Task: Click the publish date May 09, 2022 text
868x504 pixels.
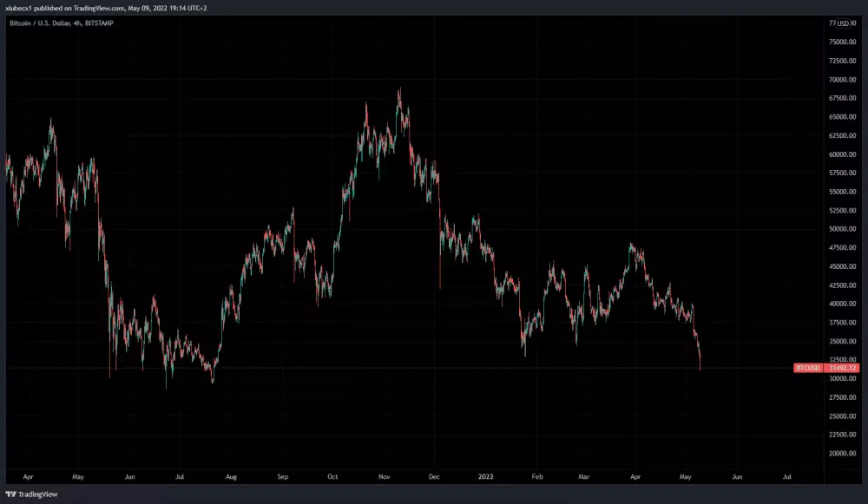Action: tap(149, 8)
